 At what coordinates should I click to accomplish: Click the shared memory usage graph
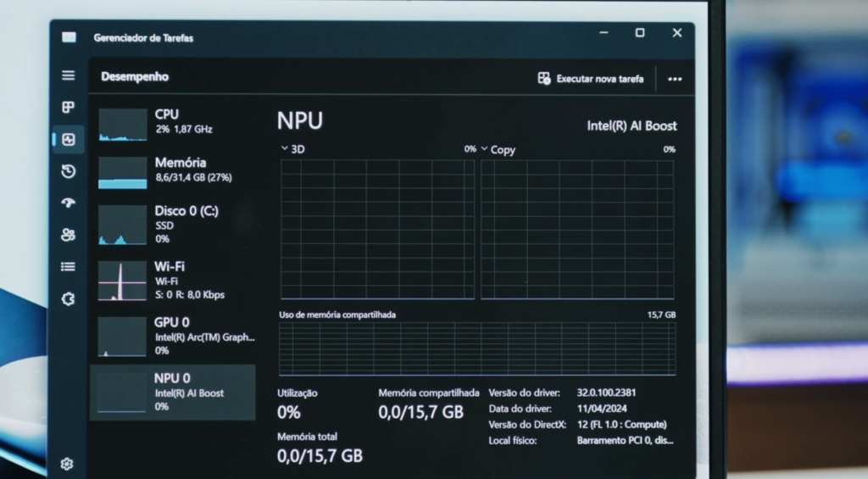(477, 349)
